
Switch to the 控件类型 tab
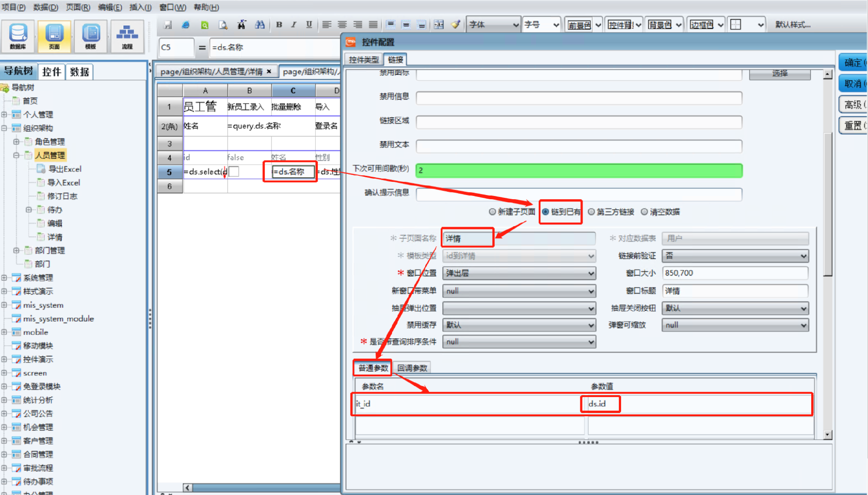[x=364, y=60]
